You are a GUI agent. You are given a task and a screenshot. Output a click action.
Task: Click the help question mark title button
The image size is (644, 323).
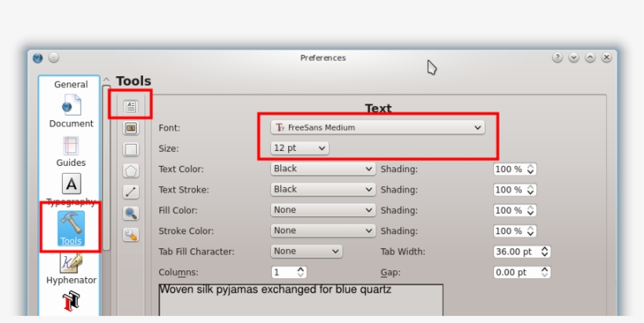558,57
